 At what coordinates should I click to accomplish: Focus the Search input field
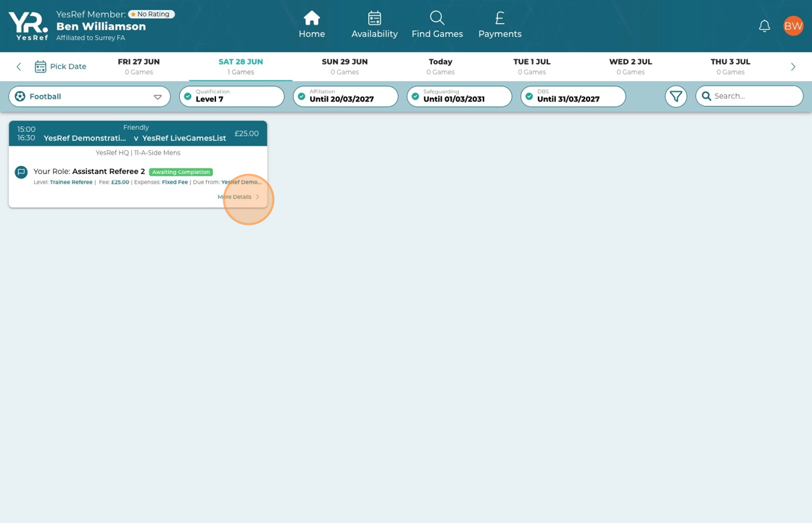(x=750, y=96)
